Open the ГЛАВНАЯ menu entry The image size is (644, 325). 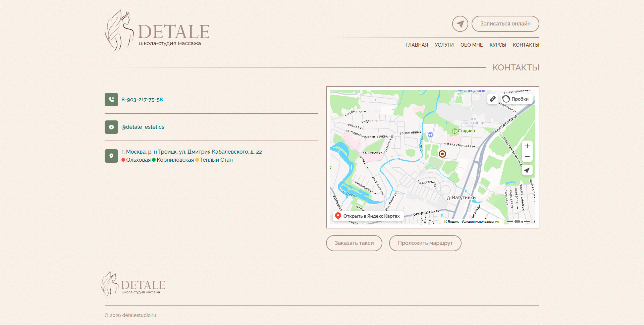point(417,45)
